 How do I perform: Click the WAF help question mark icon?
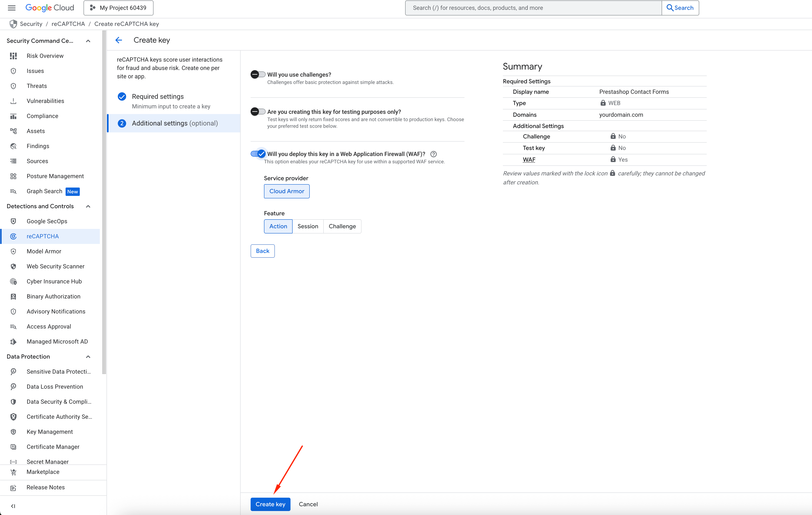(434, 154)
